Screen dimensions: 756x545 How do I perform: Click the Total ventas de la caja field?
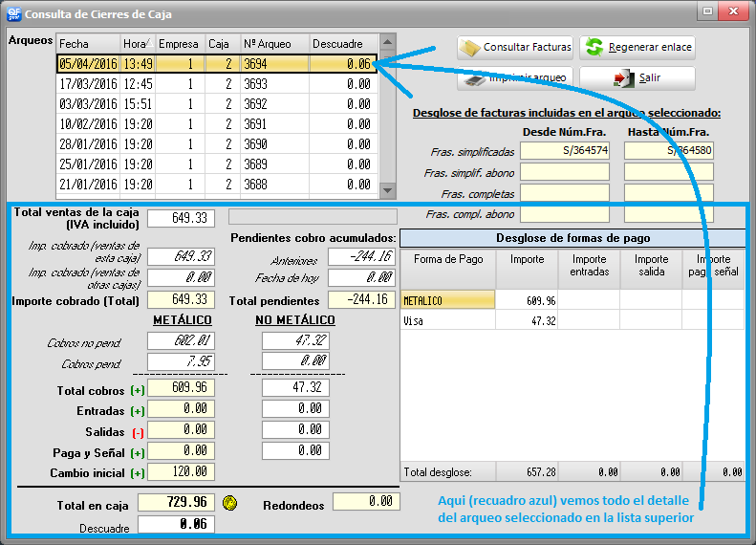181,218
